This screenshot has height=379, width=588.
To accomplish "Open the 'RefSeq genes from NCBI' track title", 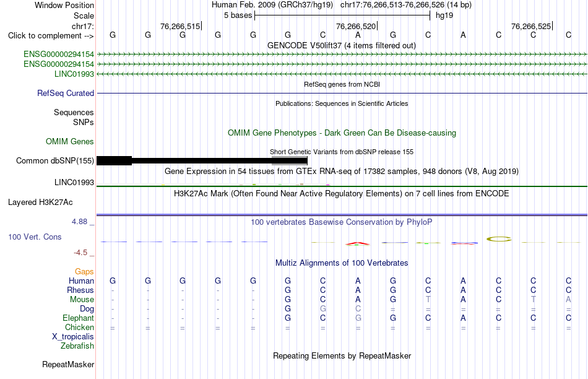I will [342, 84].
